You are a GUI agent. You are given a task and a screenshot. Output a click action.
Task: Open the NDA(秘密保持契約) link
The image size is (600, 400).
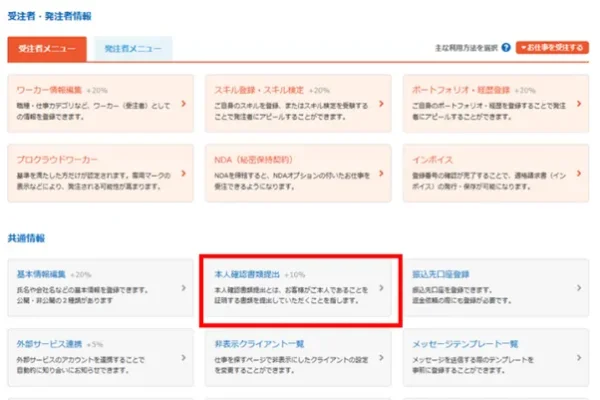(253, 160)
